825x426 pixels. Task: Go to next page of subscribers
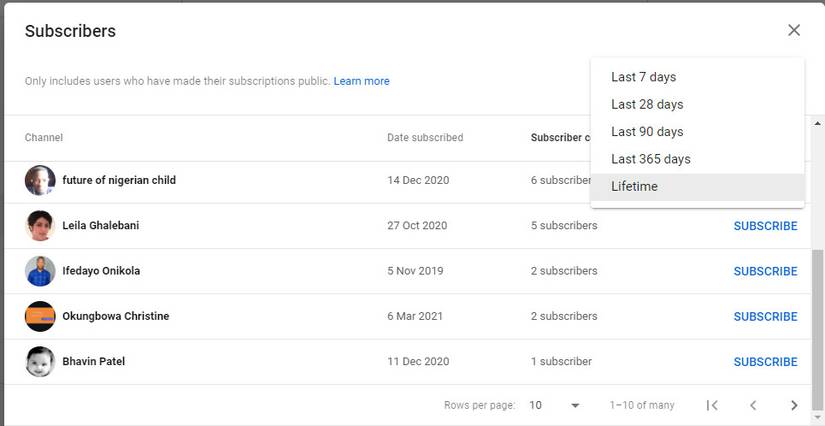[794, 405]
